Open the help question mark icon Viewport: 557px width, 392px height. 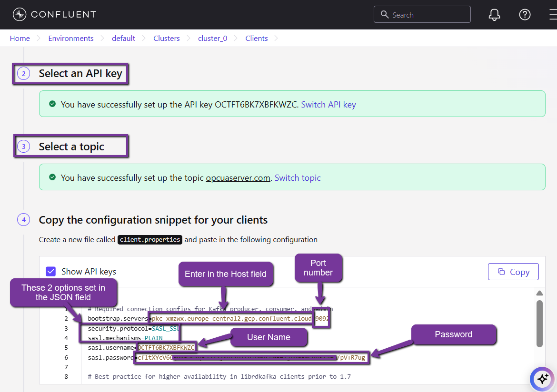pos(525,15)
